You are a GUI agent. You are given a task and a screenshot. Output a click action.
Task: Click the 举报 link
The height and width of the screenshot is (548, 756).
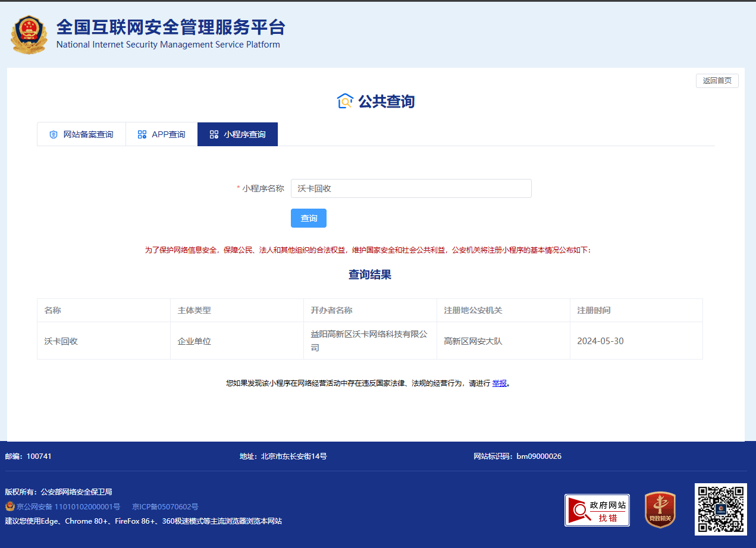pos(500,383)
